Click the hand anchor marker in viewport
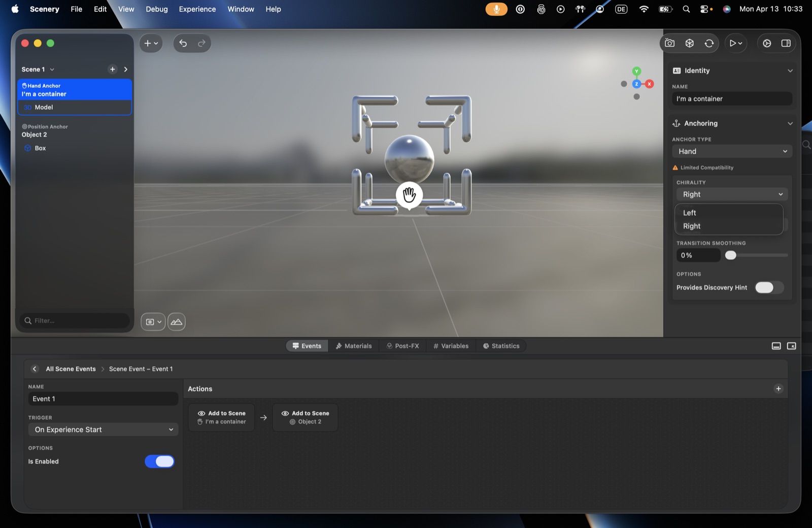Viewport: 812px width, 528px height. [409, 195]
